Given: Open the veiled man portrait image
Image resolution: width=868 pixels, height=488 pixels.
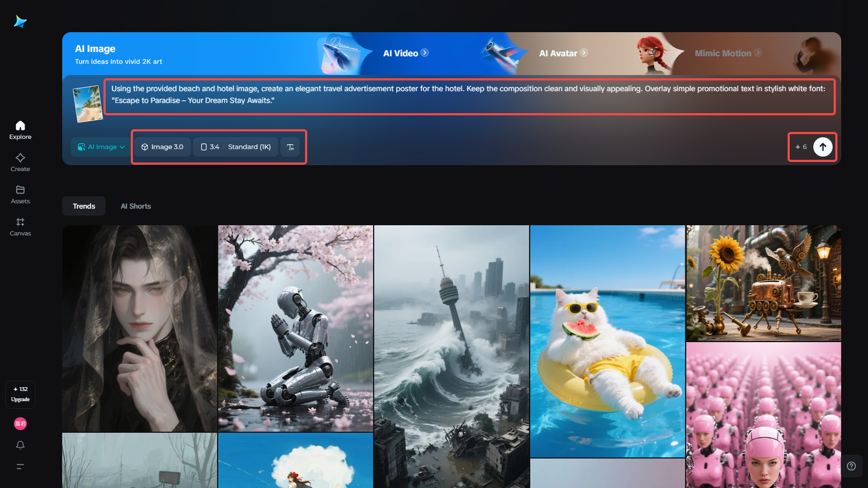Looking at the screenshot, I should click(x=139, y=328).
